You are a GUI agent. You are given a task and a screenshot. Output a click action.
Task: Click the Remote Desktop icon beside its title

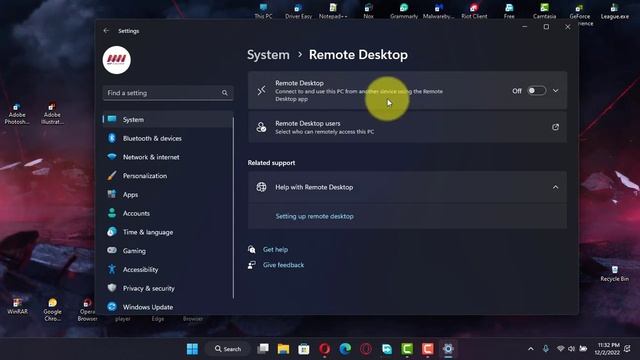pyautogui.click(x=262, y=91)
